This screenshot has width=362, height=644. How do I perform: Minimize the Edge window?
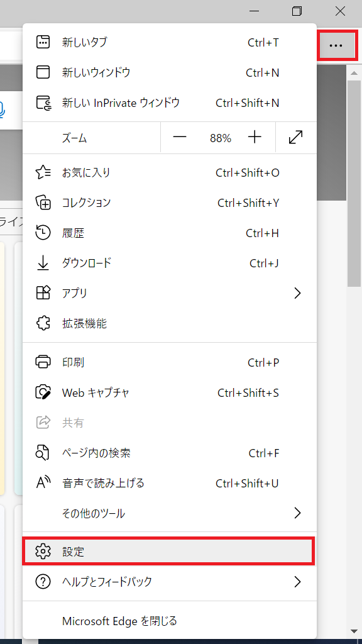pyautogui.click(x=254, y=11)
